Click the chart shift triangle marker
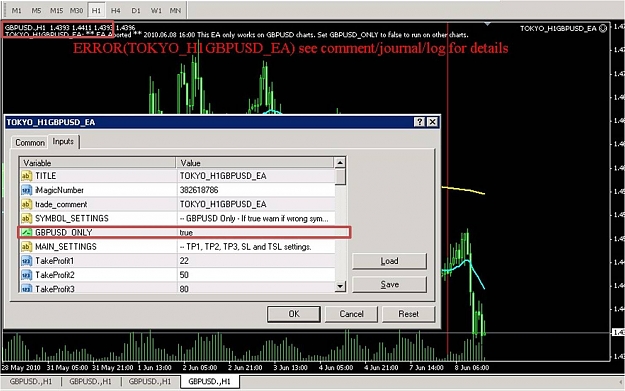Viewport: 625px width, 391px height. pyautogui.click(x=487, y=24)
